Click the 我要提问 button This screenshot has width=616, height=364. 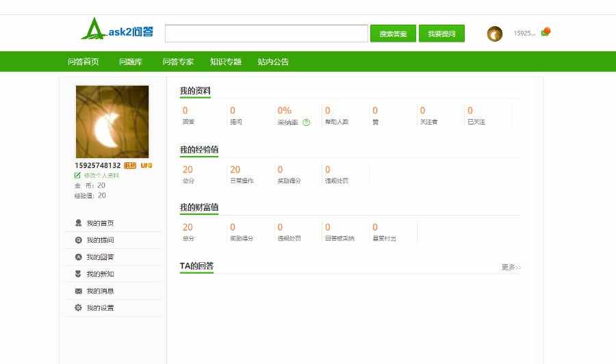(441, 34)
